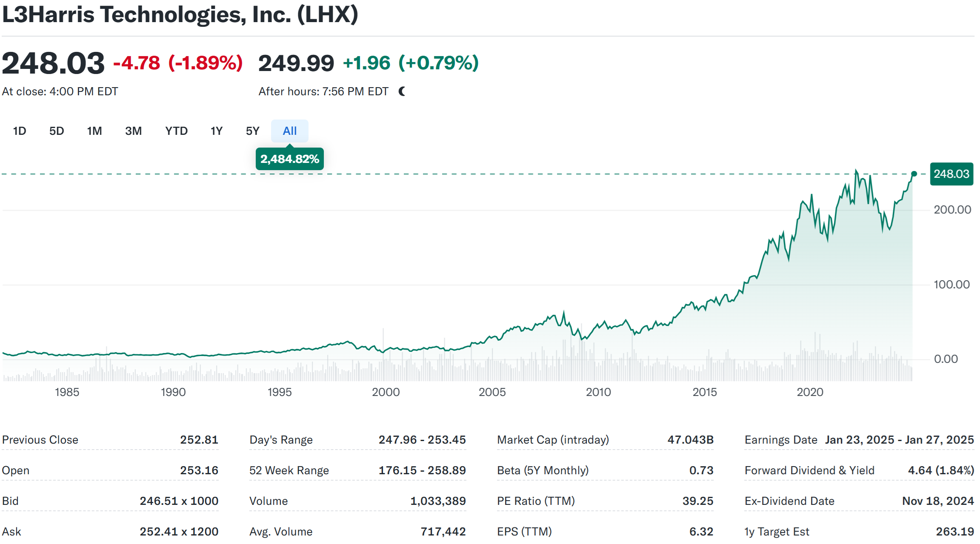Switch chart to 3M range

click(134, 131)
